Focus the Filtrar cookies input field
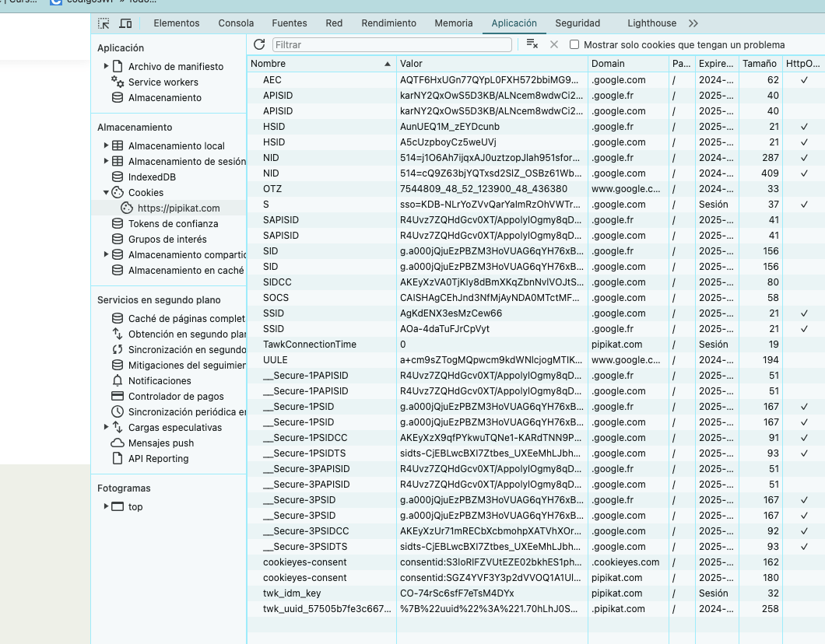 coord(392,44)
